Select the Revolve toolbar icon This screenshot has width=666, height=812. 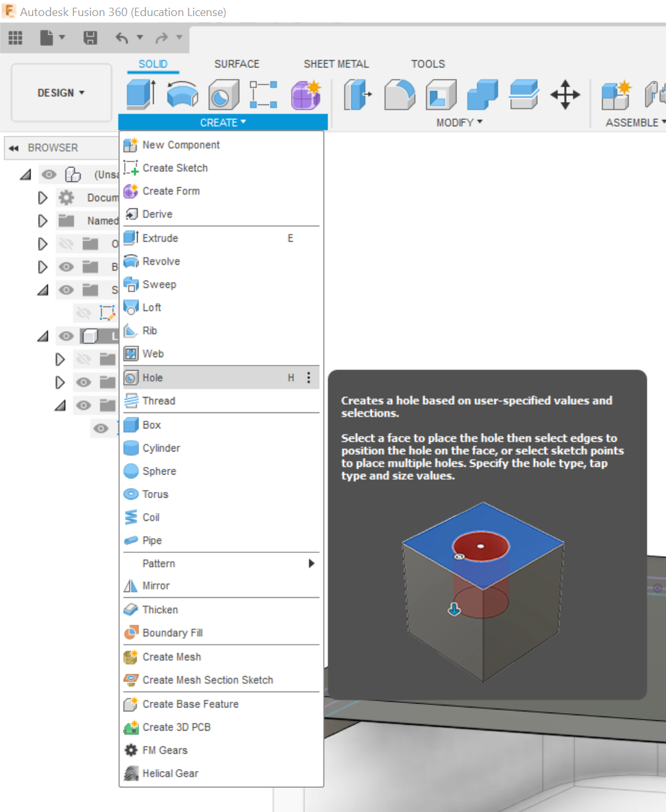pyautogui.click(x=183, y=94)
